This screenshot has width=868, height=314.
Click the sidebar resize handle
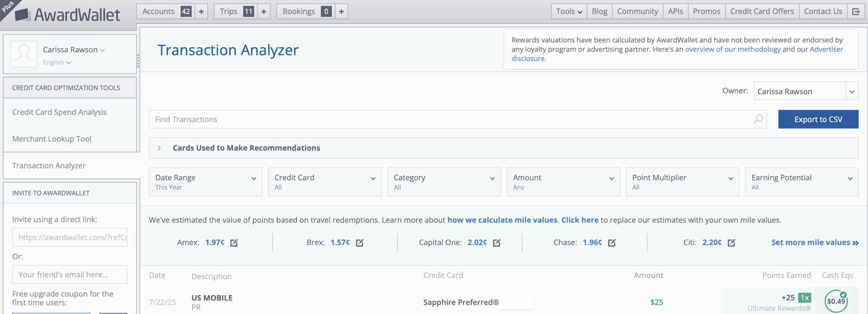[x=138, y=61]
